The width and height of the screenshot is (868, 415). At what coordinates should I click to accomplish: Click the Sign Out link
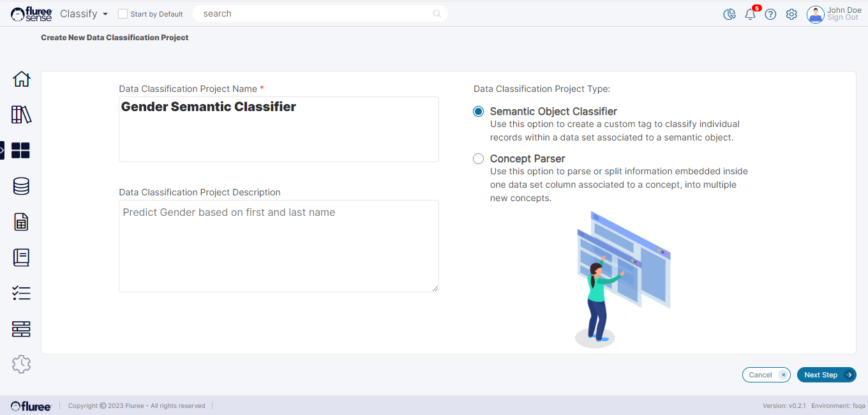point(842,18)
